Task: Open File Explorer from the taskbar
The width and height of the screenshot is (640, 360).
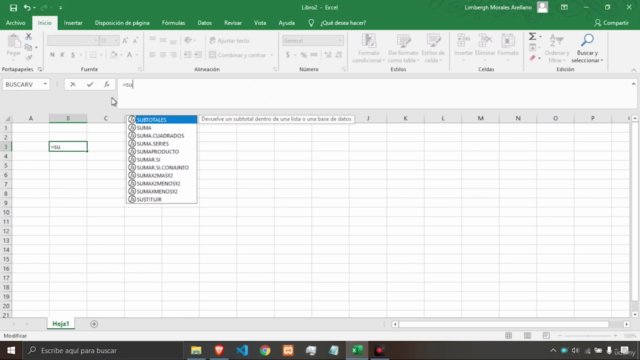Action: pyautogui.click(x=196, y=350)
